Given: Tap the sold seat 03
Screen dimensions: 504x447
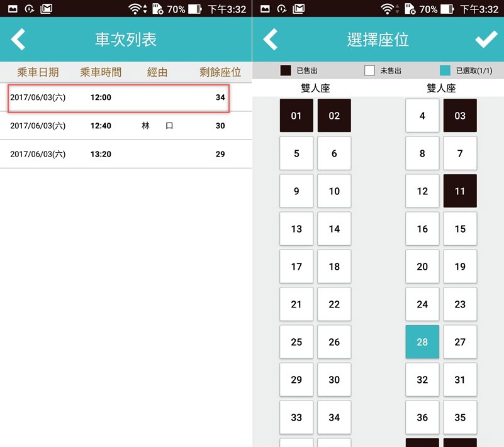Looking at the screenshot, I should click(x=460, y=116).
